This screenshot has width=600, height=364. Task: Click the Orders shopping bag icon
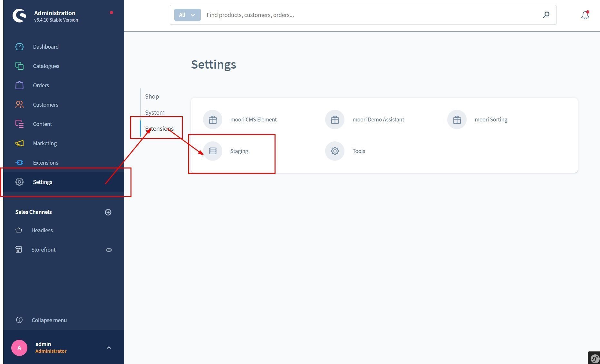[19, 85]
